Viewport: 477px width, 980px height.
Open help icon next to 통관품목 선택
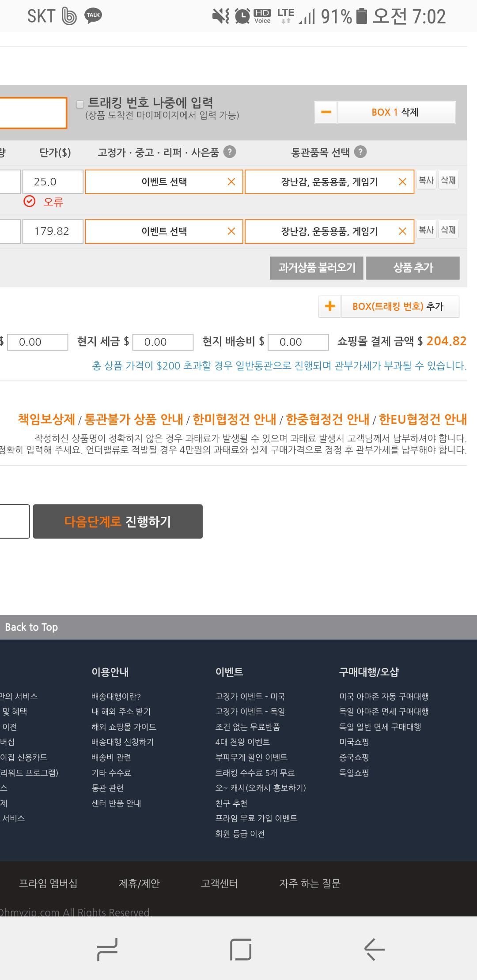[360, 152]
